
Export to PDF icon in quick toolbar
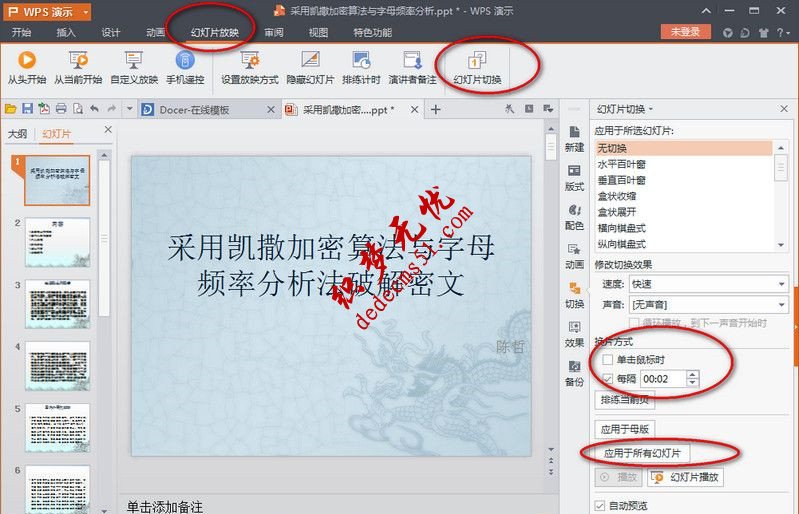[44, 109]
